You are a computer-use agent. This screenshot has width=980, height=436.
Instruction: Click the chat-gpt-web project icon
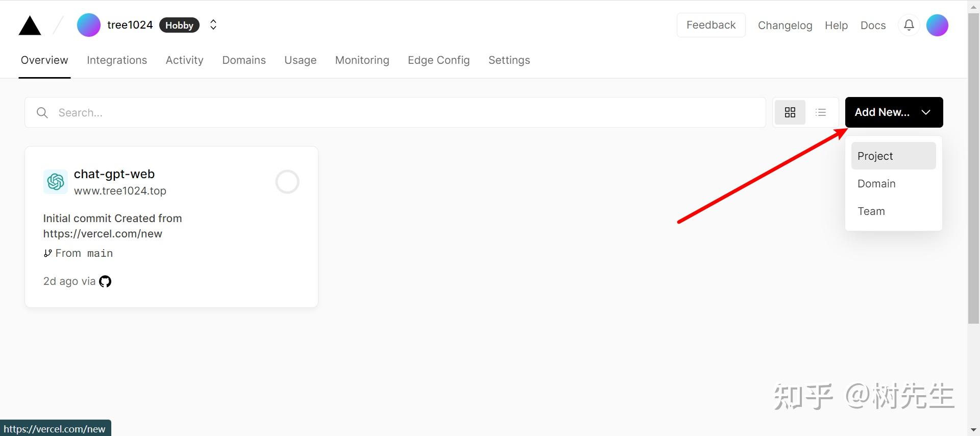click(x=55, y=182)
